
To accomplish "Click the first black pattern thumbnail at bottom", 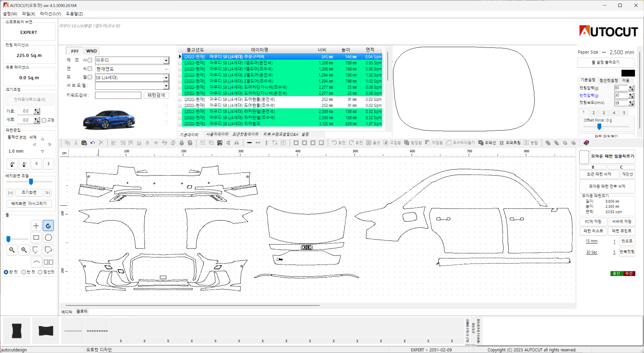I will [17, 331].
